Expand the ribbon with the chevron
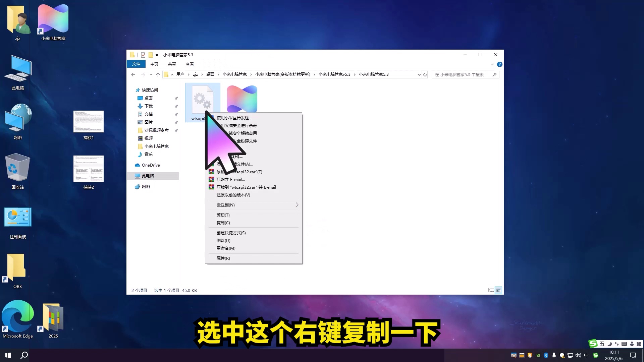644x362 pixels. click(492, 64)
